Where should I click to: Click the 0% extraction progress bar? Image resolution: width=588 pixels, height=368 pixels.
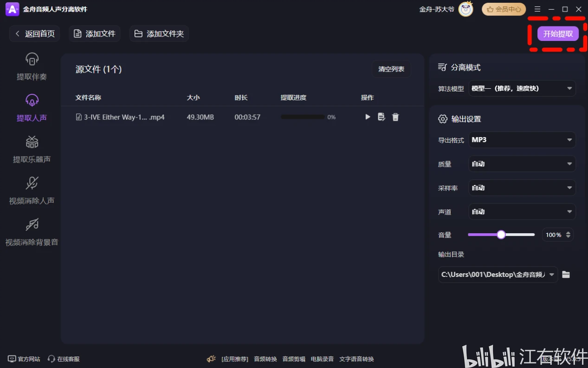coord(302,117)
